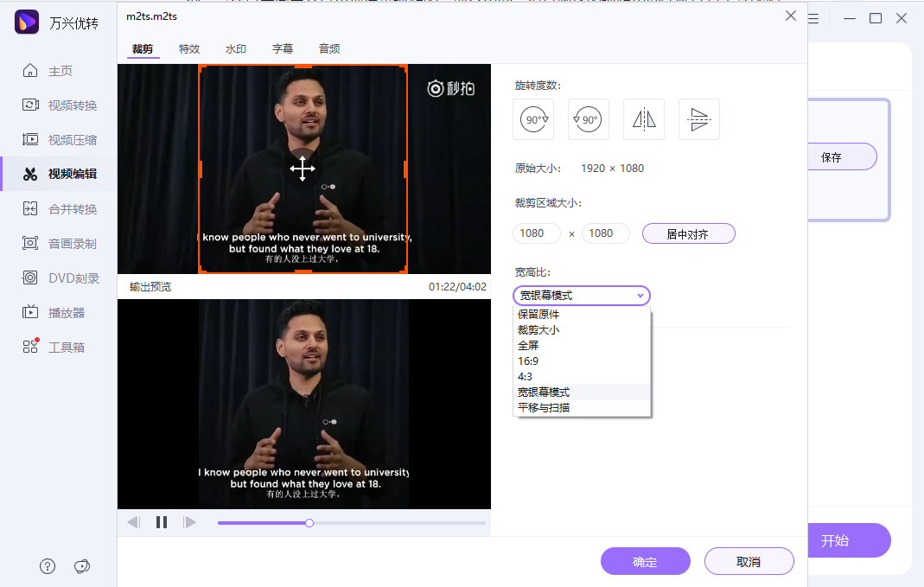Screen dimensions: 924x587
Task: Flip video vertically
Action: pos(699,119)
